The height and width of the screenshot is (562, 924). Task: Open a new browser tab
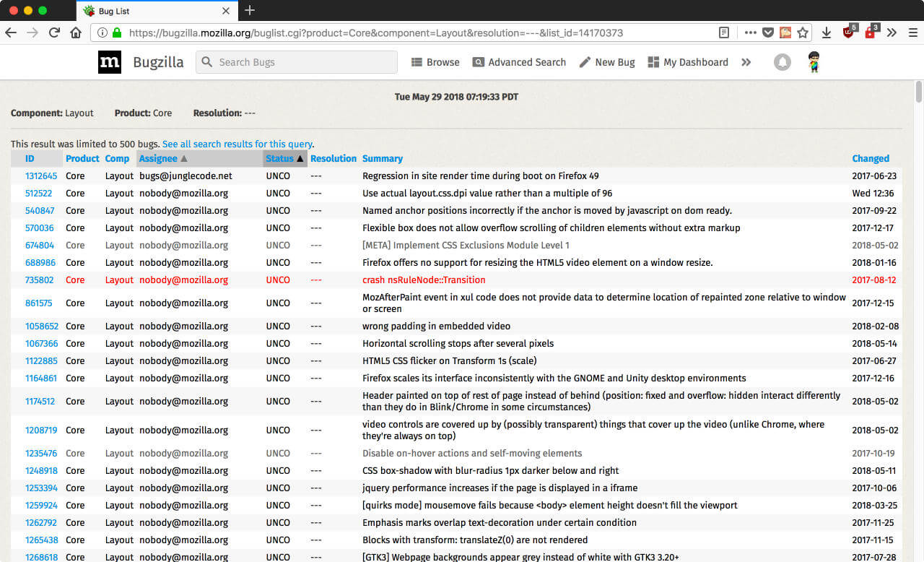pos(250,11)
